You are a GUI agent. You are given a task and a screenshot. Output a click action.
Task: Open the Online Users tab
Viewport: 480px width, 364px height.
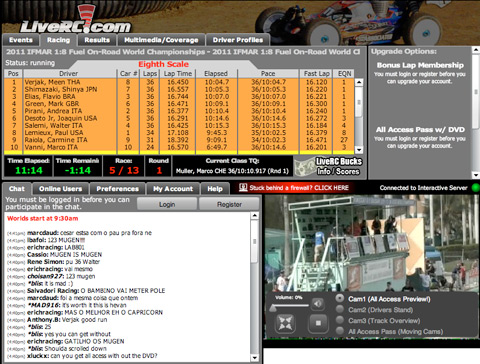coord(60,189)
